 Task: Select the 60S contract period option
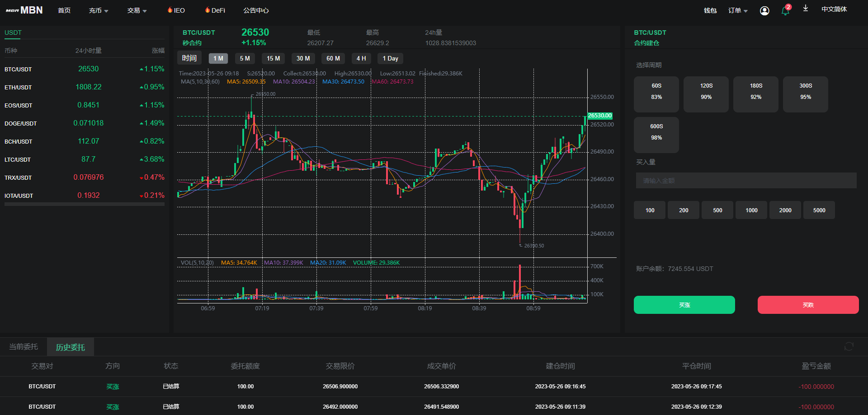(656, 94)
